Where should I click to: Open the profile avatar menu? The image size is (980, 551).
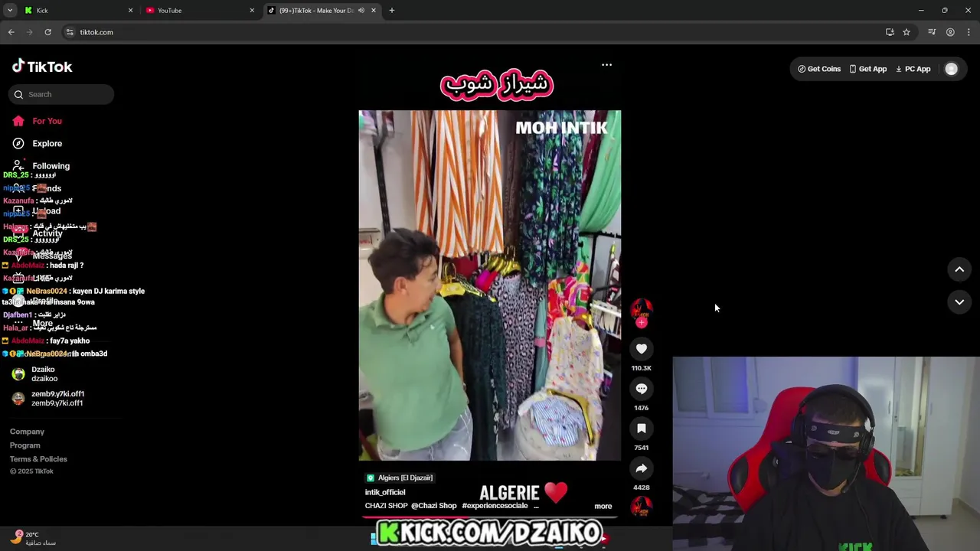(951, 69)
